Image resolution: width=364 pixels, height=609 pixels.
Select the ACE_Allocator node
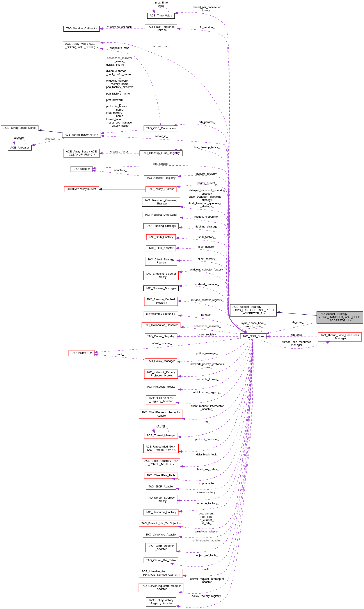tap(20, 147)
